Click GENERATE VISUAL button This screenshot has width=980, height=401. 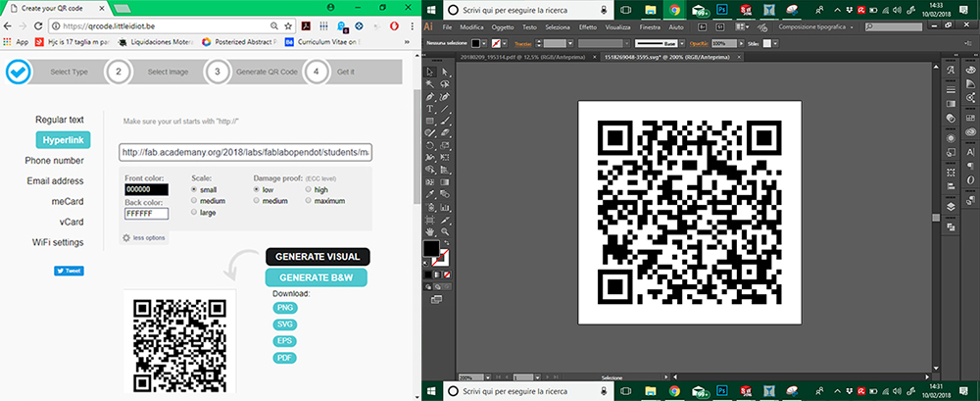(x=318, y=257)
